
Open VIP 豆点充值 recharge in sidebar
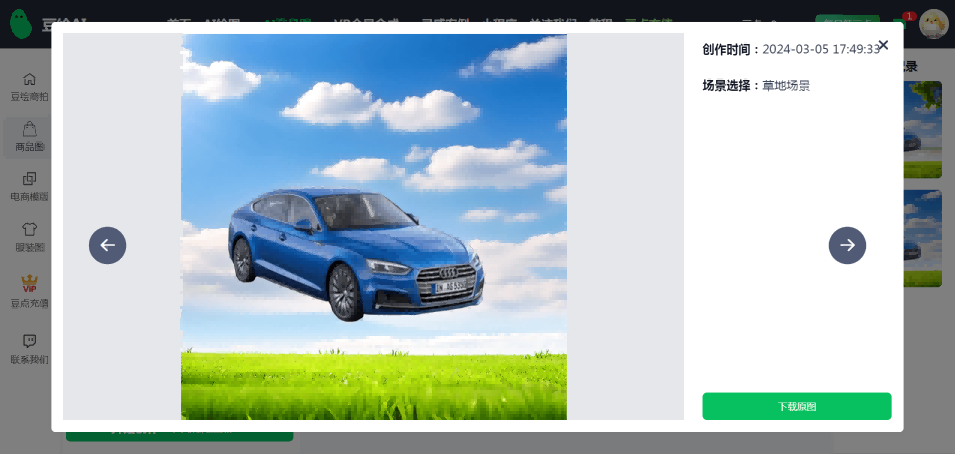point(29,292)
